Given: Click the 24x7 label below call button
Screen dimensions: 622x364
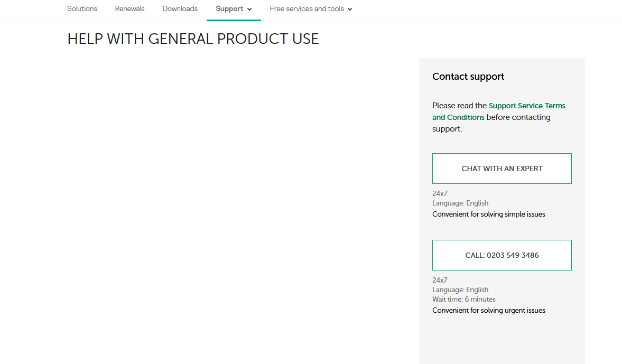Looking at the screenshot, I should click(440, 280).
